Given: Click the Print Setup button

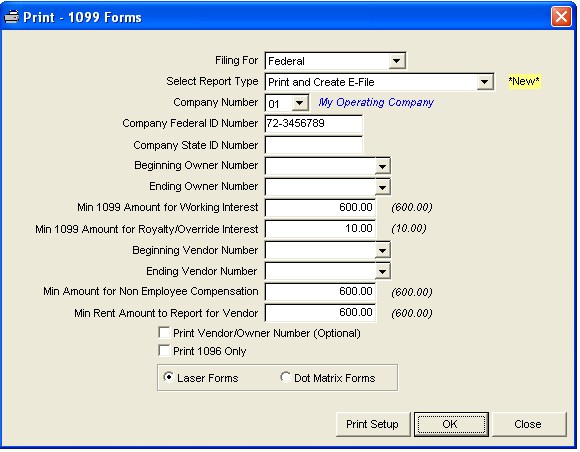Looking at the screenshot, I should pyautogui.click(x=373, y=424).
